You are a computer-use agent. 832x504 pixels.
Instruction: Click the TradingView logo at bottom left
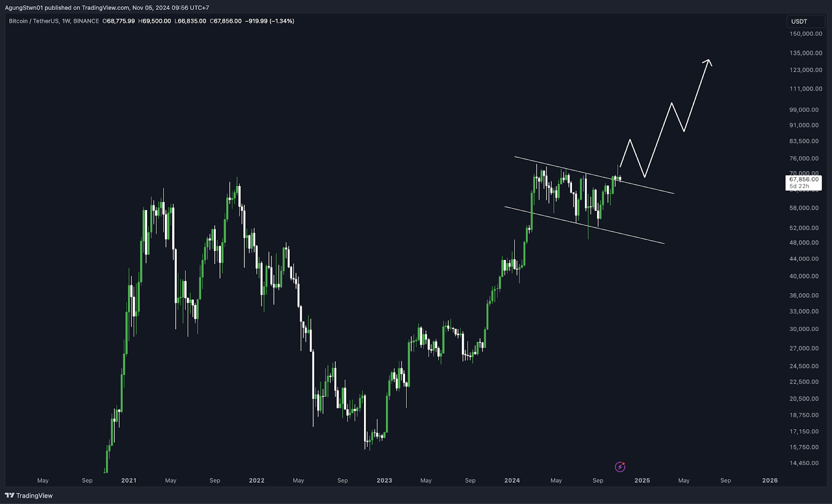[x=29, y=496]
